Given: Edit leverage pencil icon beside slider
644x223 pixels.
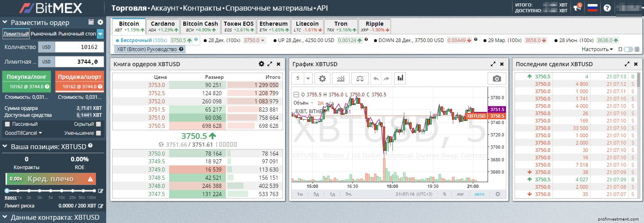Looking at the screenshot, I should [x=100, y=191].
